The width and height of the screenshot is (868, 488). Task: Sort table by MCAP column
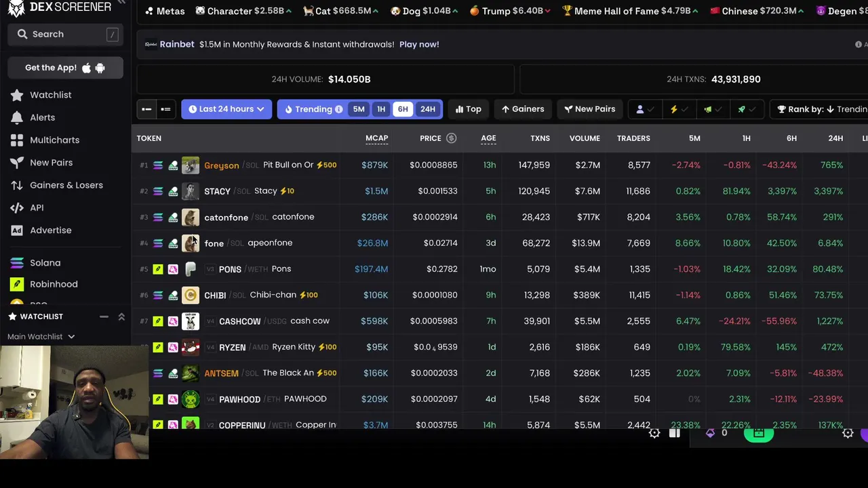point(377,138)
